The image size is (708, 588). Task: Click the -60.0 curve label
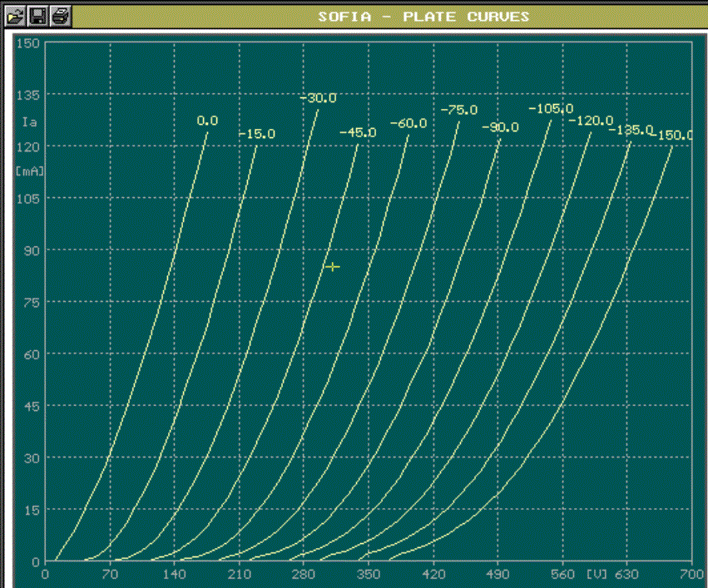(x=408, y=123)
